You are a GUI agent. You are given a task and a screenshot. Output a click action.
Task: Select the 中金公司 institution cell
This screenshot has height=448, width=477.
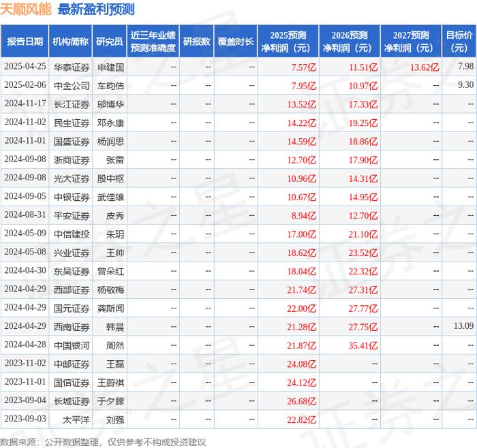tap(72, 86)
